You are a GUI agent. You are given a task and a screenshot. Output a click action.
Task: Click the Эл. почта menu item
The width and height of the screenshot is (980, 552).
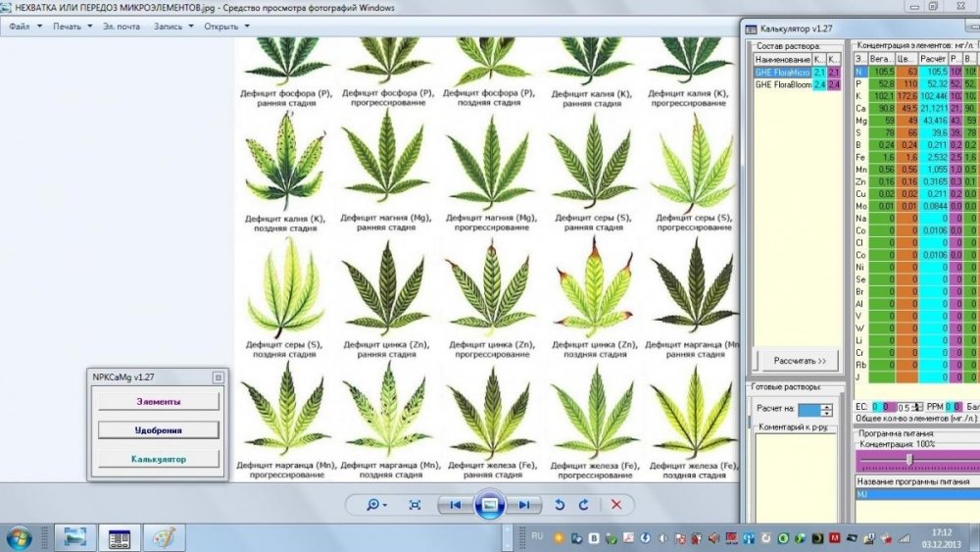click(x=122, y=26)
